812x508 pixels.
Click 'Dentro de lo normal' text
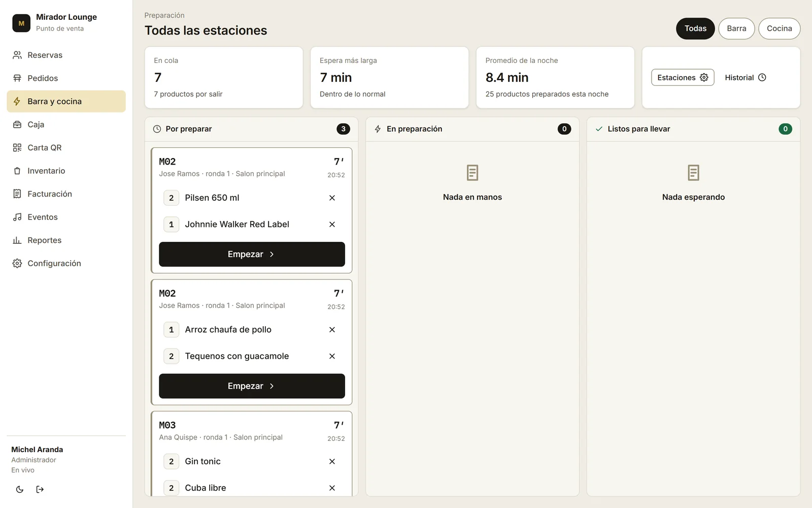tap(353, 94)
